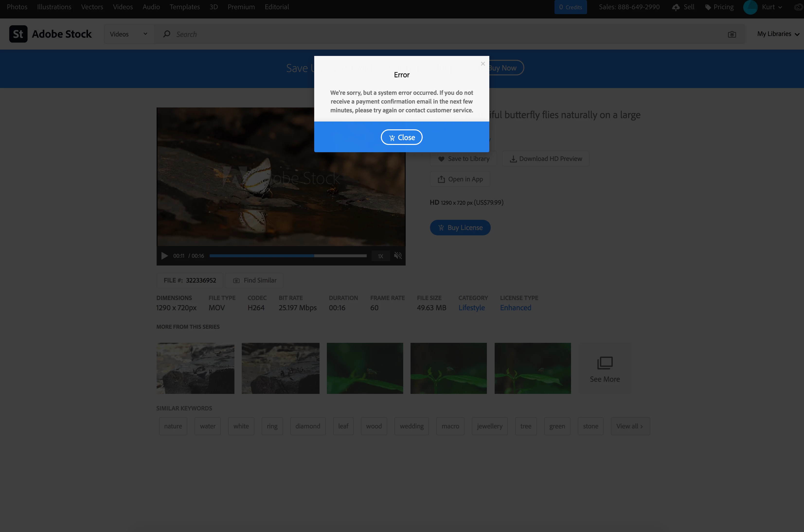Image resolution: width=804 pixels, height=532 pixels.
Task: Expand the Videos search category dropdown
Action: (129, 34)
